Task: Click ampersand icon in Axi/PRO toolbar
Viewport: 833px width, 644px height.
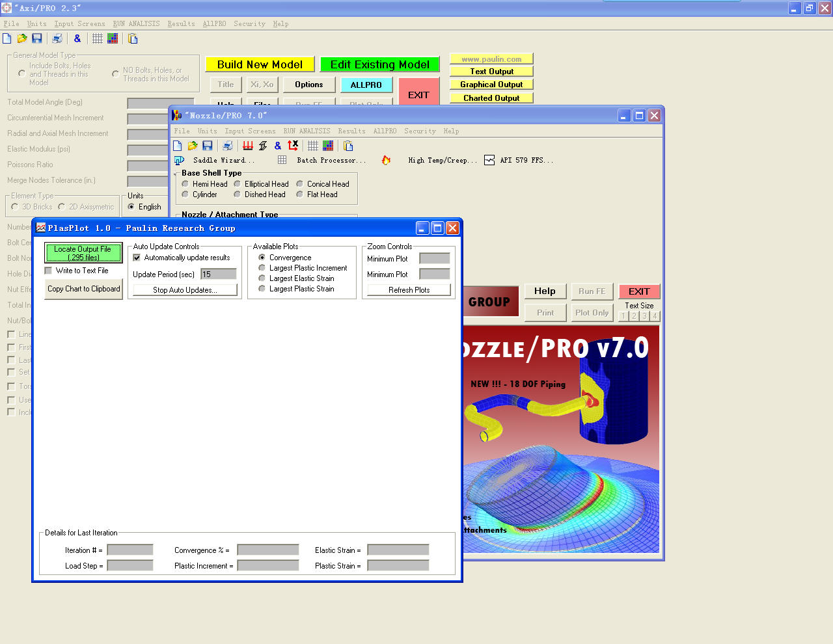Action: [x=77, y=38]
